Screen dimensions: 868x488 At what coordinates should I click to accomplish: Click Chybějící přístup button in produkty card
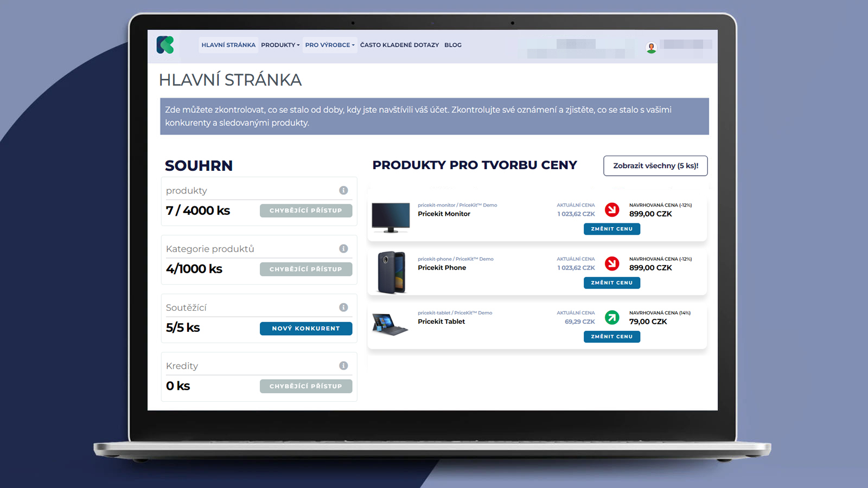pyautogui.click(x=306, y=210)
